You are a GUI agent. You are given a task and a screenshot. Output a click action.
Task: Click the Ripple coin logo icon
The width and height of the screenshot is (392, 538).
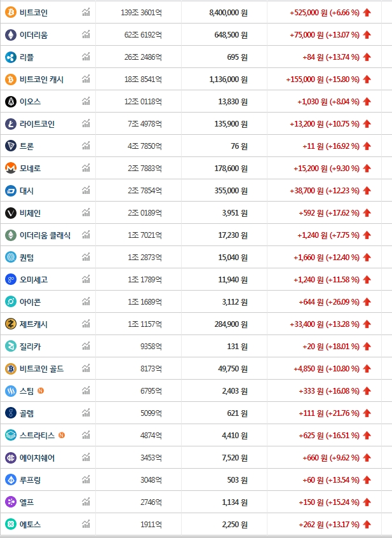10,57
